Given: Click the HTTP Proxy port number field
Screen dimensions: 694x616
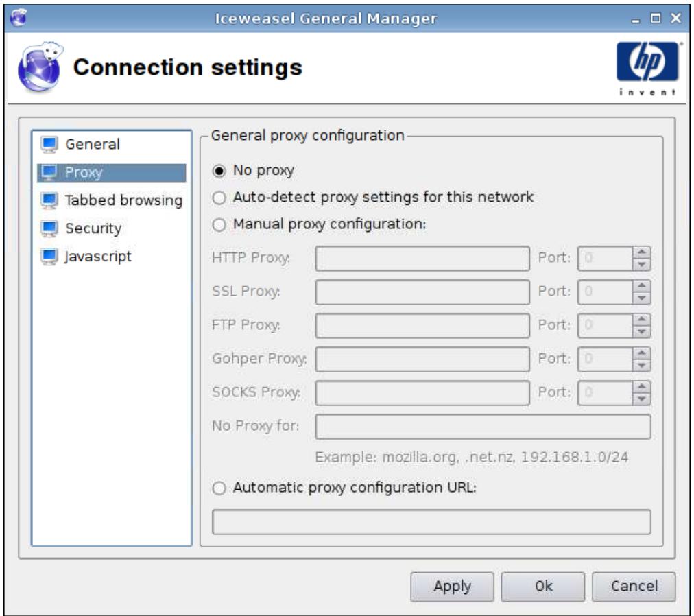Looking at the screenshot, I should coord(605,259).
